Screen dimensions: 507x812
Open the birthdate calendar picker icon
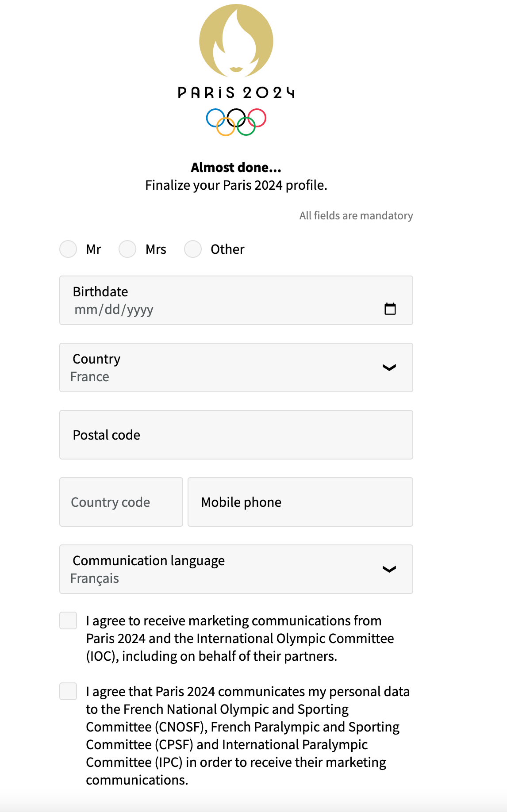[x=390, y=309]
